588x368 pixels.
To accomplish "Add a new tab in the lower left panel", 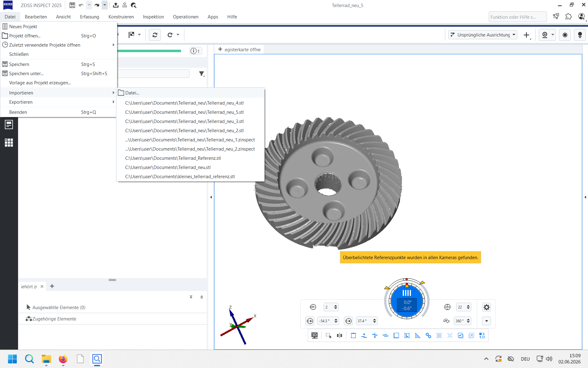I will coord(52,286).
